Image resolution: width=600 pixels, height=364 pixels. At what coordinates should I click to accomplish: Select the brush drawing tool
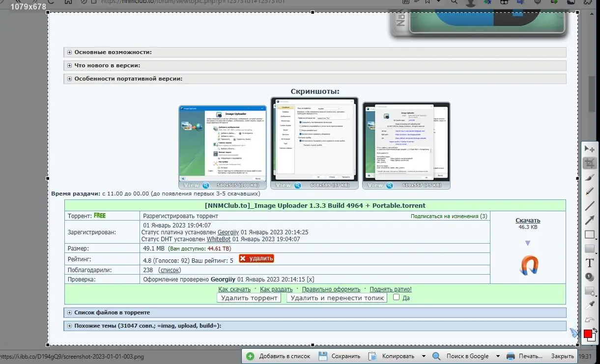tap(590, 177)
